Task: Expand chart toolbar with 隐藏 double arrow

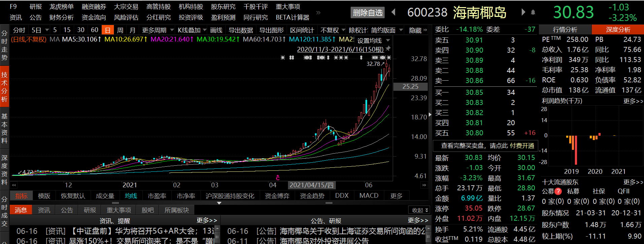Action: click(x=418, y=30)
